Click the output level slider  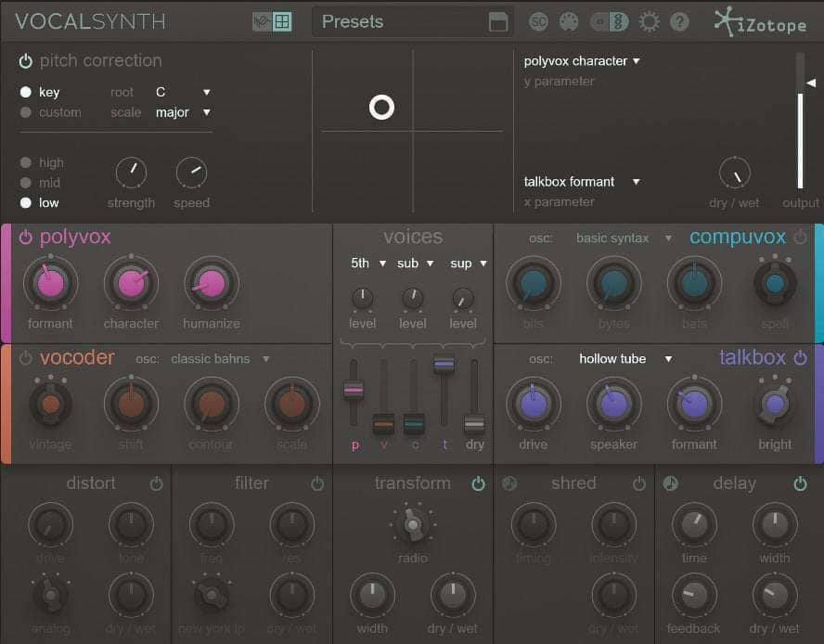coord(800,121)
